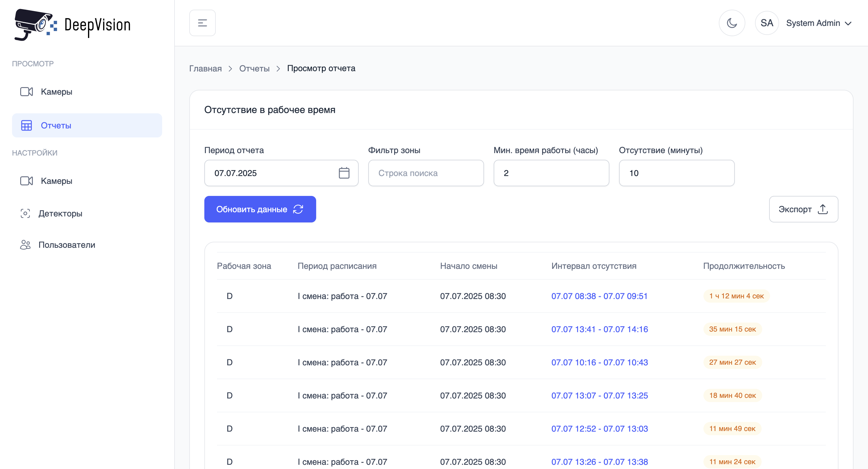Image resolution: width=868 pixels, height=469 pixels.
Task: Open interval 07.07 13:41 - 07.07 14:16
Action: pyautogui.click(x=599, y=329)
